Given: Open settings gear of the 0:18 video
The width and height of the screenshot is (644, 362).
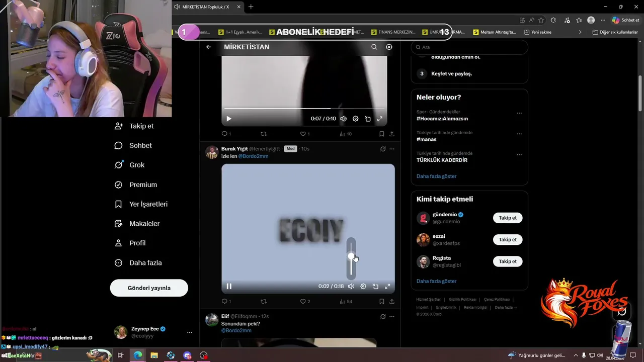Looking at the screenshot, I should point(363,286).
